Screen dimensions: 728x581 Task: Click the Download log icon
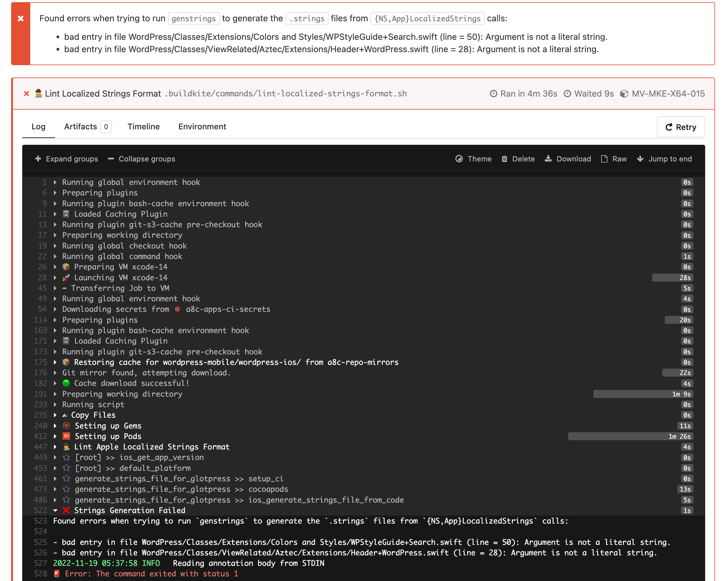tap(548, 159)
